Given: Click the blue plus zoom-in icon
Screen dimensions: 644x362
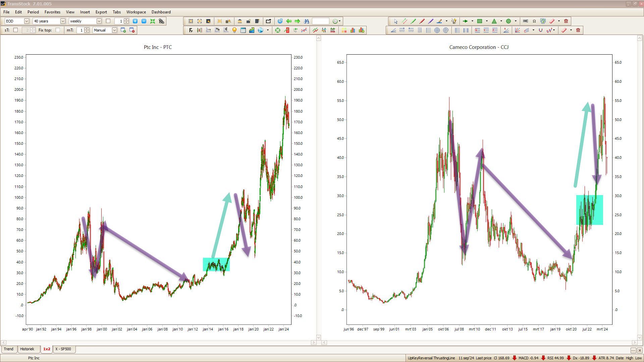Looking at the screenshot, I should pyautogui.click(x=135, y=21).
